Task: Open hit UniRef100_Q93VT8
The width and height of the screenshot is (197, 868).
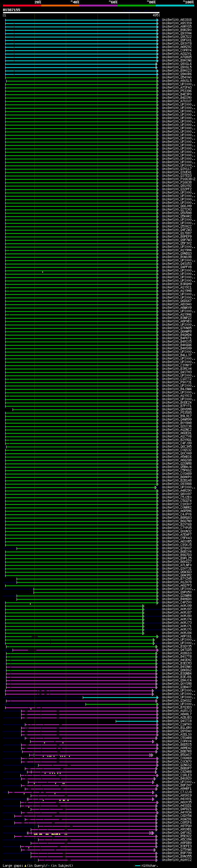Action: [x=177, y=43]
